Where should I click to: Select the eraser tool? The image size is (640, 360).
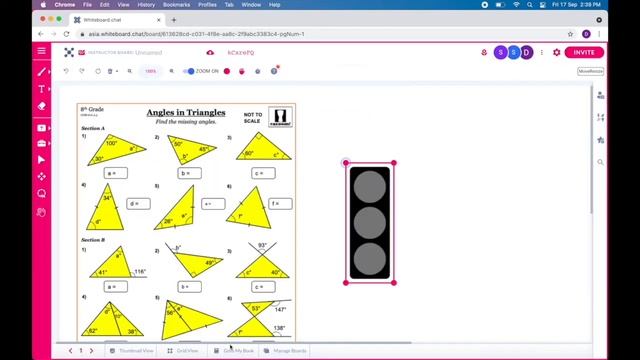click(42, 106)
